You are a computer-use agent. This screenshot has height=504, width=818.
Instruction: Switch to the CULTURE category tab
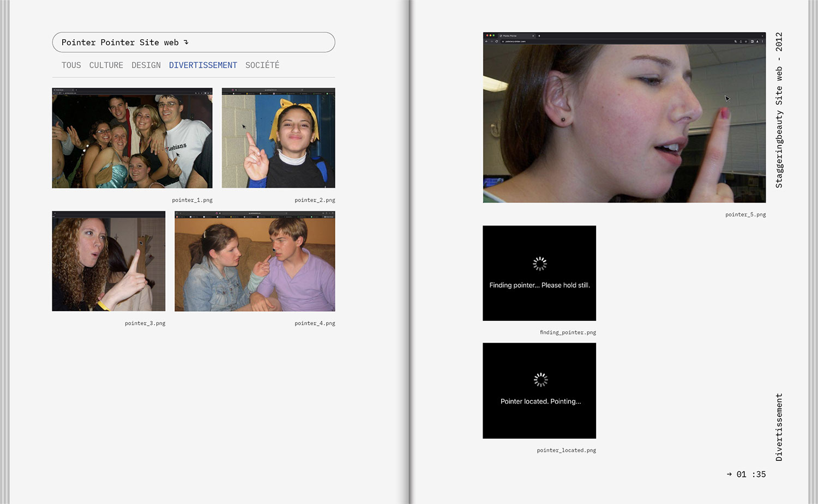106,65
